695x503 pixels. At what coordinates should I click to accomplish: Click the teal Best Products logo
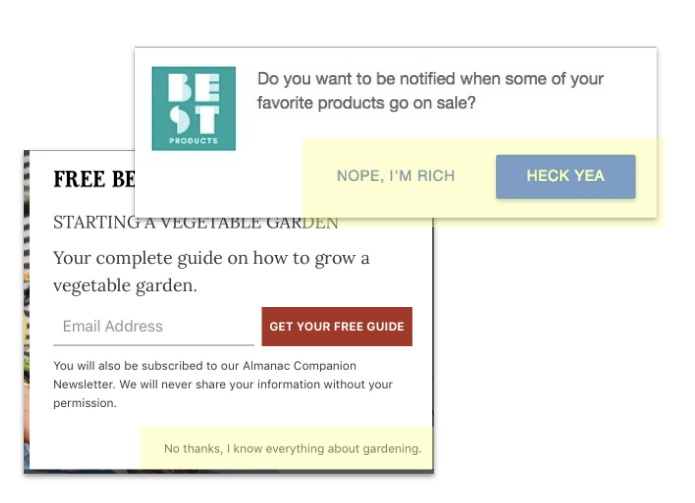[194, 109]
